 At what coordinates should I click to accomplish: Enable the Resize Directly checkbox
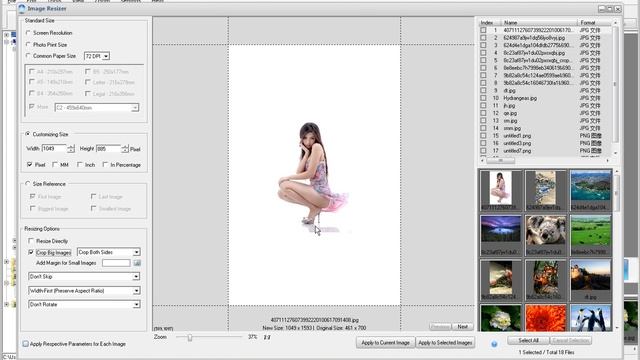coord(31,241)
